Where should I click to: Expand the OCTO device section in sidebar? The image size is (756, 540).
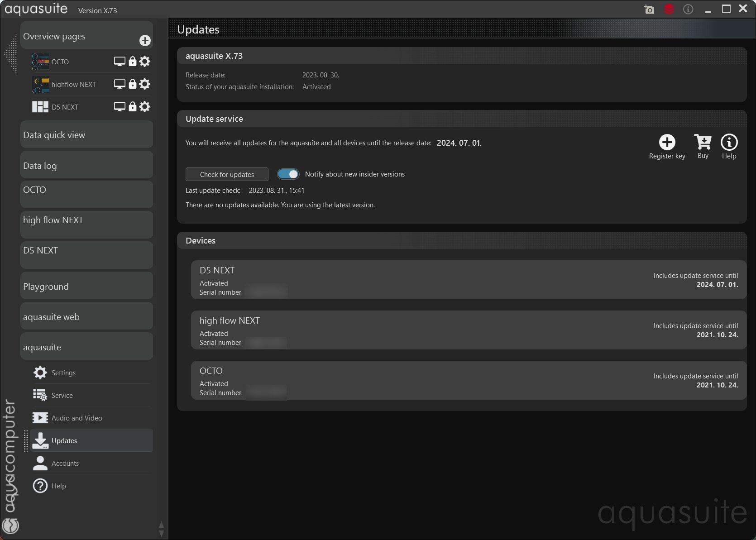[86, 195]
